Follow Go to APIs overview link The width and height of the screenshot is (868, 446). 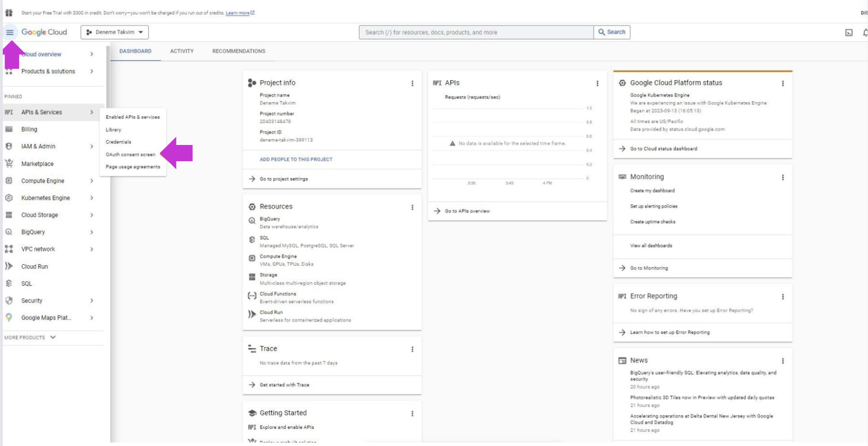[x=467, y=211]
